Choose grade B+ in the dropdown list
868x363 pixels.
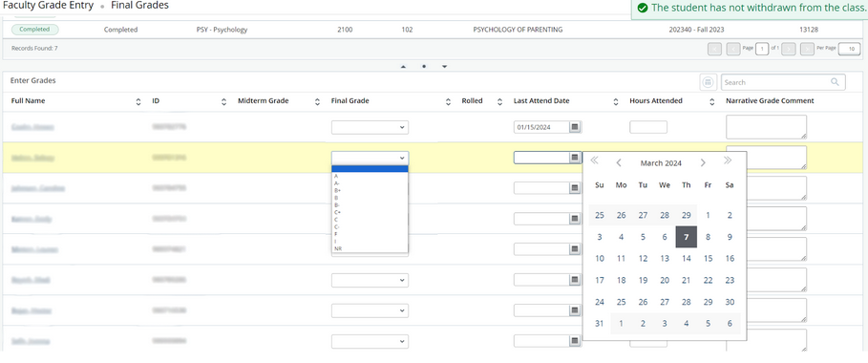370,191
